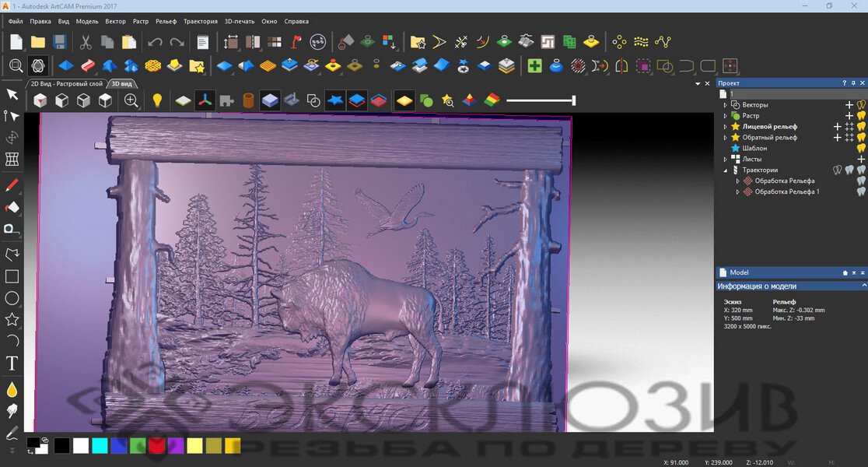Click the scissors Cut icon
Image resolution: width=868 pixels, height=467 pixels.
[86, 42]
